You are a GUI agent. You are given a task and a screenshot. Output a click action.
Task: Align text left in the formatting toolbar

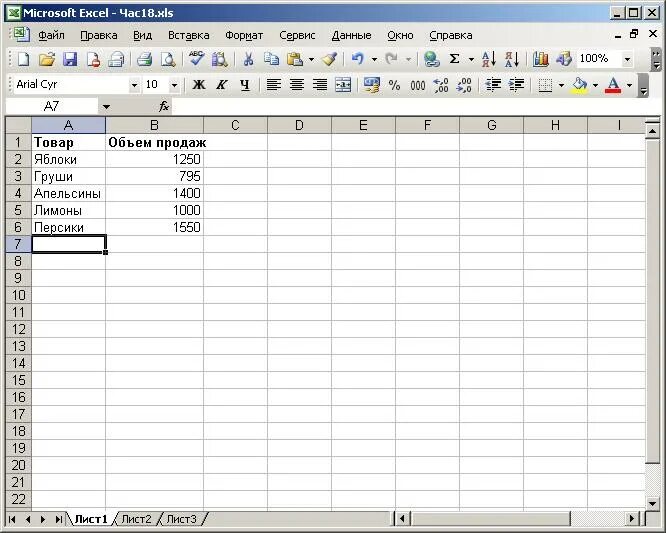274,85
